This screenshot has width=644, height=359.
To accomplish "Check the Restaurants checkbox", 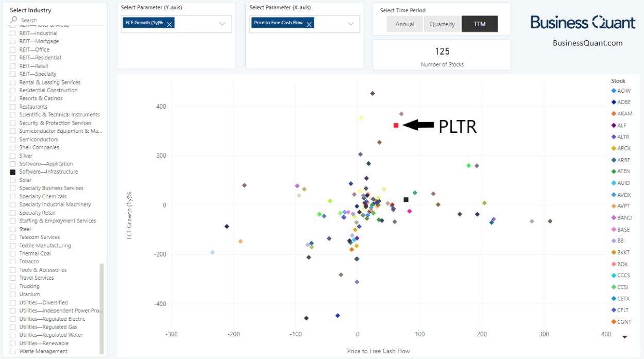I will pyautogui.click(x=13, y=107).
